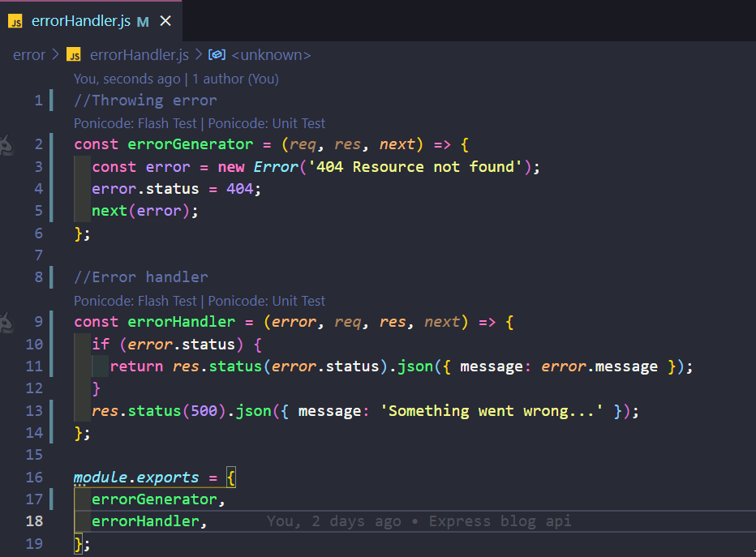
Task: Click line number 16 in the gutter
Action: point(34,477)
